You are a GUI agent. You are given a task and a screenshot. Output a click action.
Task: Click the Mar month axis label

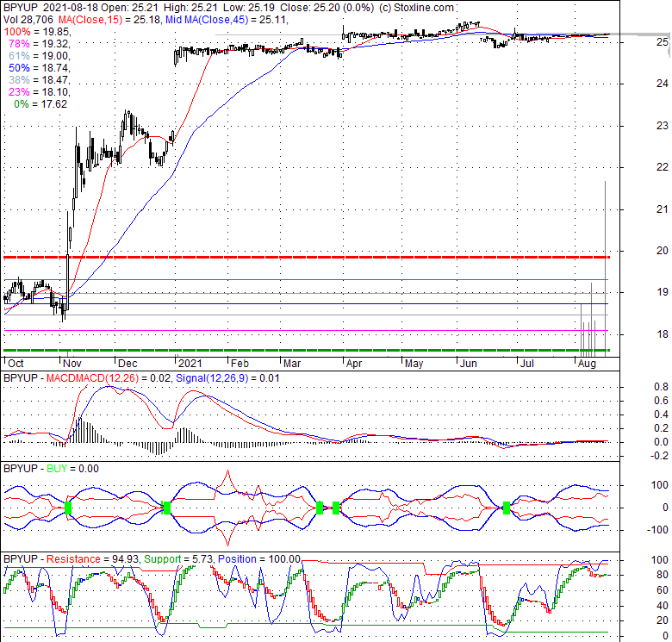tap(292, 364)
